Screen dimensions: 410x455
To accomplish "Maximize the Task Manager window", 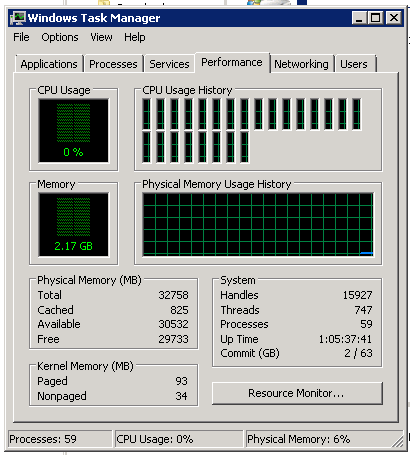I will pos(376,18).
